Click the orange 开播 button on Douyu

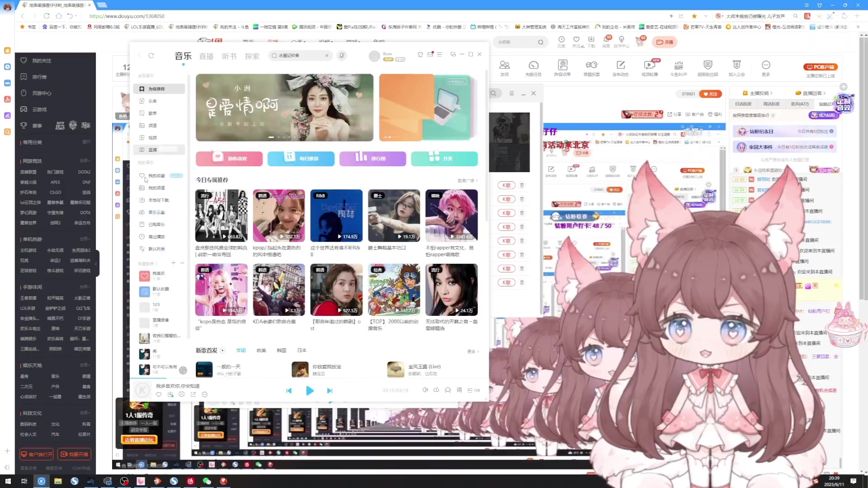(x=665, y=42)
